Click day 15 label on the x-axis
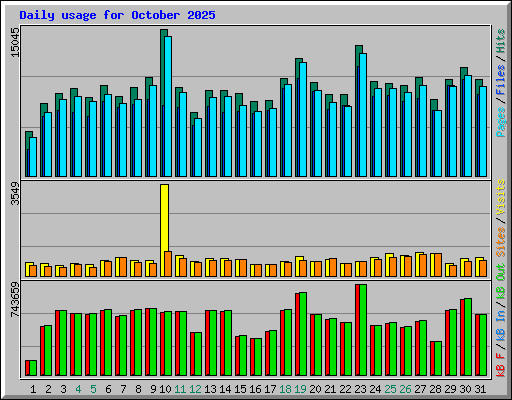Viewport: 512px width, 400px height. (x=240, y=389)
